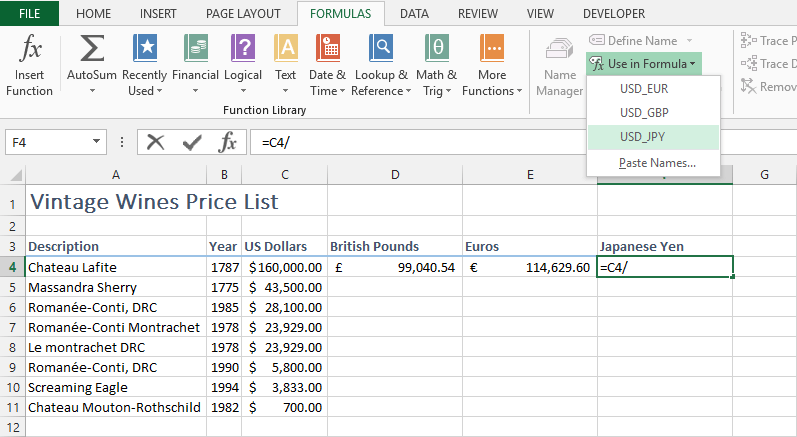The height and width of the screenshot is (437, 797).
Task: Select the year 1775 cell
Action: (x=224, y=288)
